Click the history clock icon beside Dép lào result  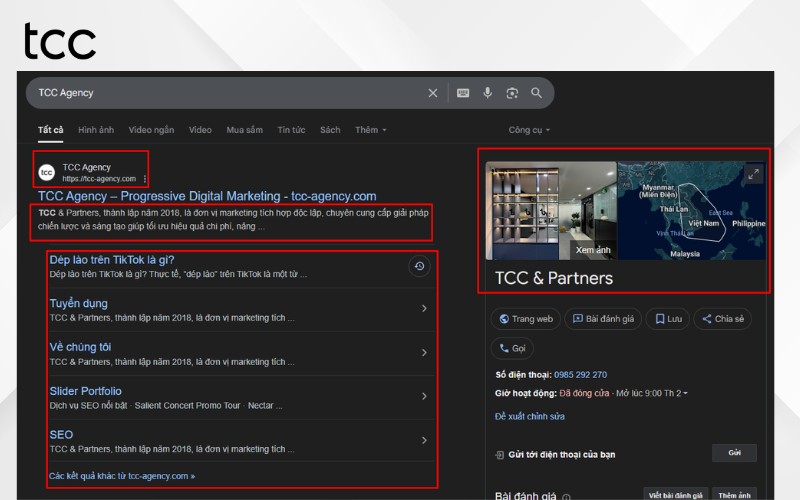pos(419,266)
